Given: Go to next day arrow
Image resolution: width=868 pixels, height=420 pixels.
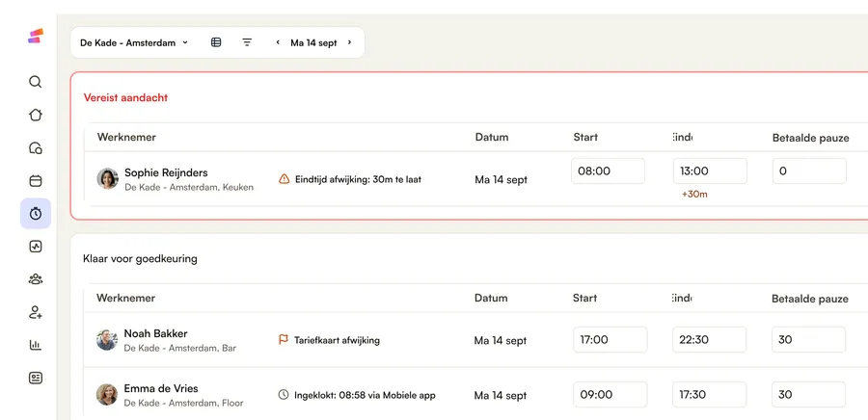Looking at the screenshot, I should pyautogui.click(x=349, y=42).
